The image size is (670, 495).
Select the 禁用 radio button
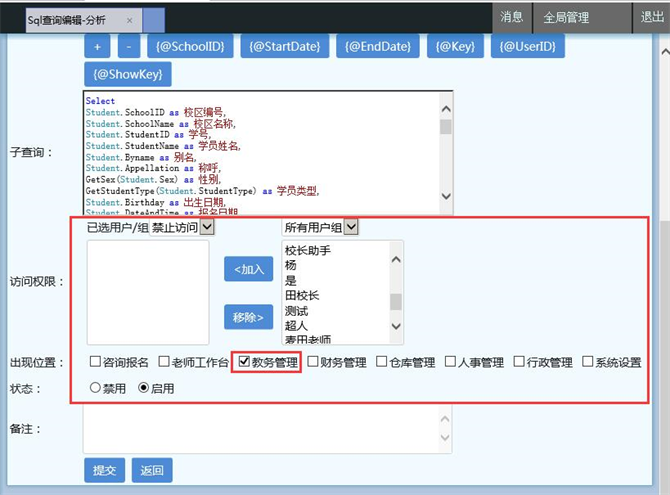95,388
